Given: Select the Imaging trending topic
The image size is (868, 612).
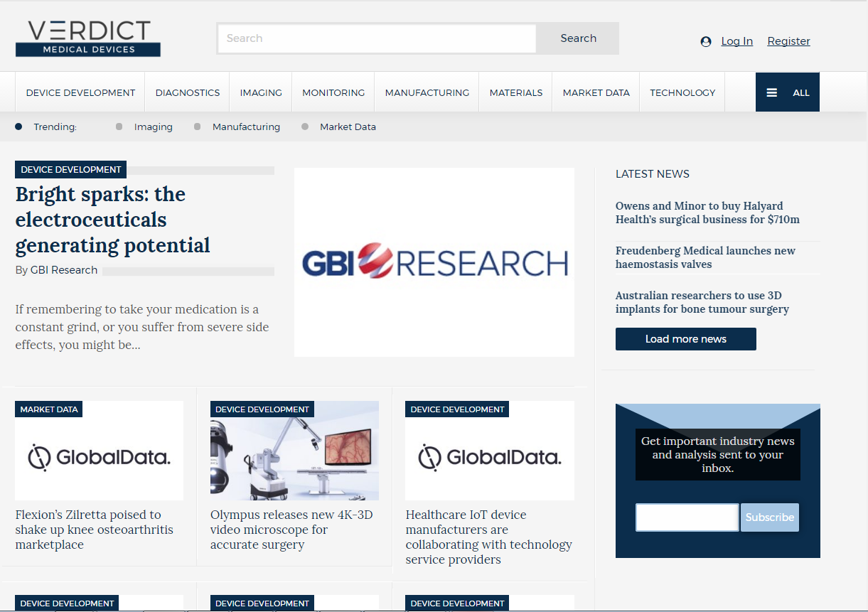Looking at the screenshot, I should (153, 127).
